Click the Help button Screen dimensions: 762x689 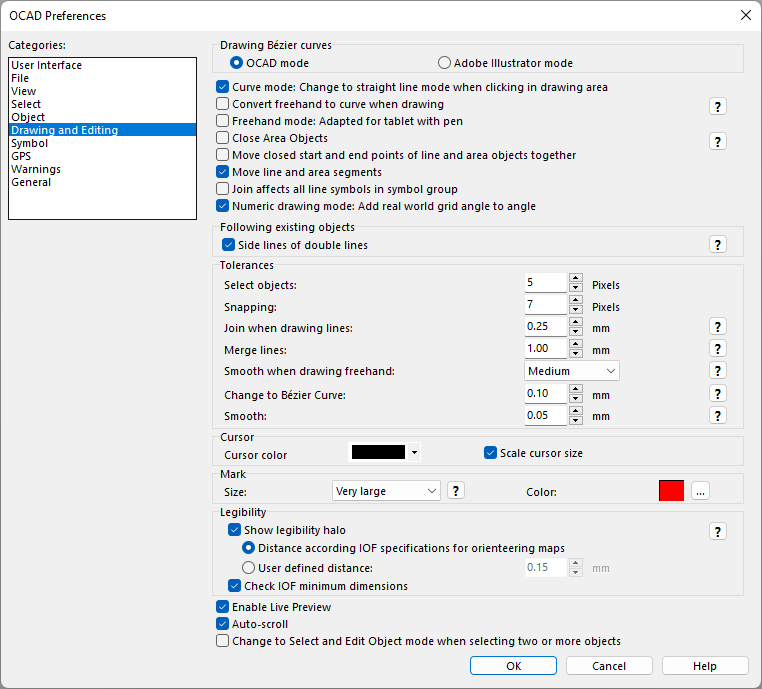pos(705,666)
